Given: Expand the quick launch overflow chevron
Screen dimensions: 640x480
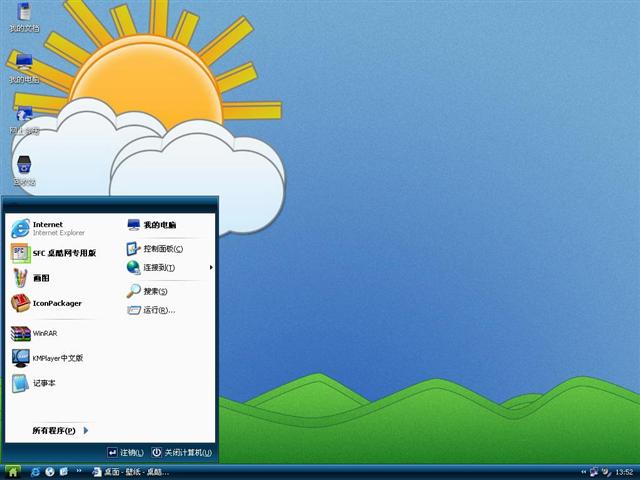Looking at the screenshot, I should coord(78,471).
